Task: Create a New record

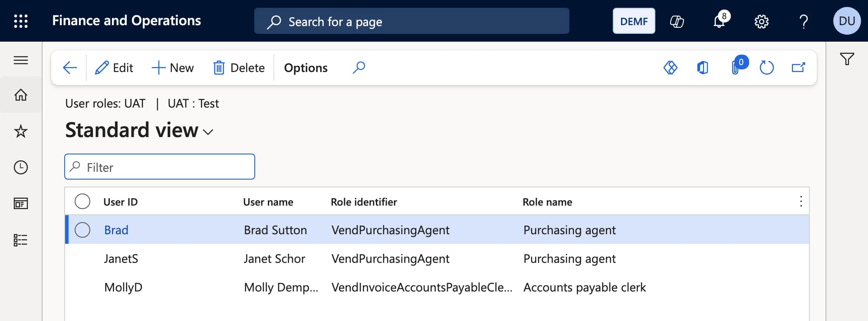Action: click(173, 68)
